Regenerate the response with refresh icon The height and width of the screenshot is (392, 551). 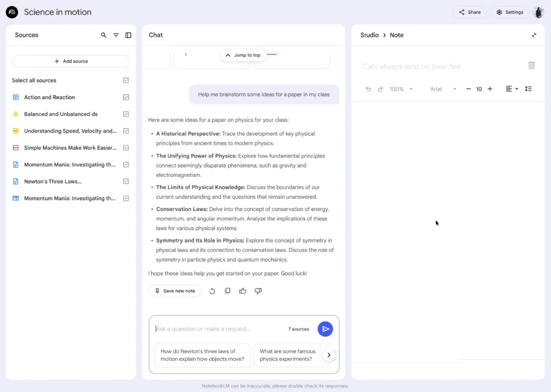point(212,291)
